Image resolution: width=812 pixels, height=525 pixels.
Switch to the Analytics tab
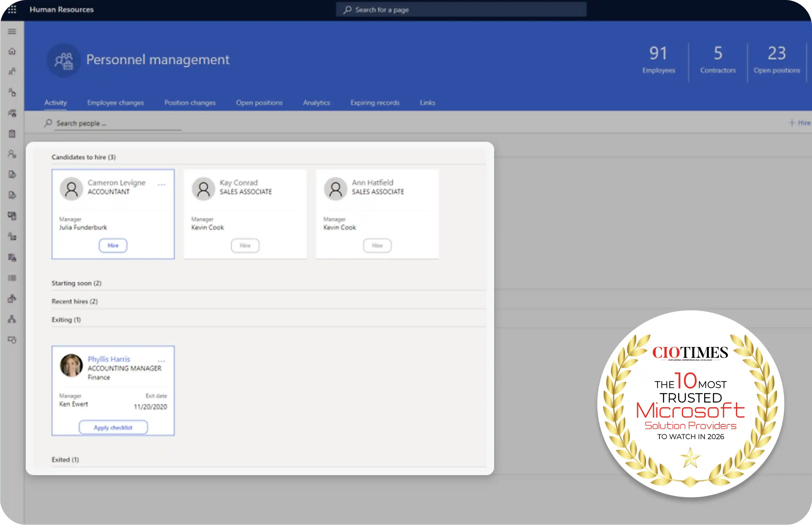[x=316, y=103]
